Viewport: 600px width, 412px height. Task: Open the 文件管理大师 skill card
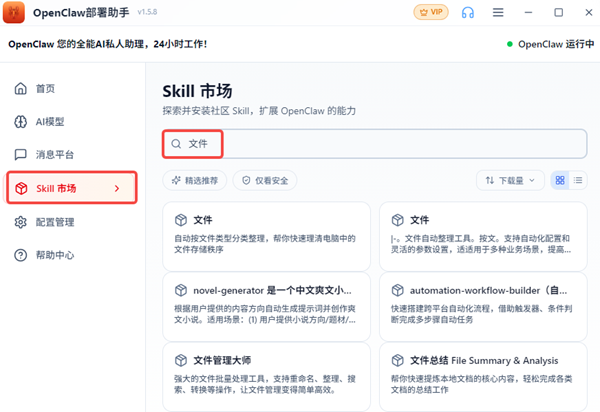(266, 377)
